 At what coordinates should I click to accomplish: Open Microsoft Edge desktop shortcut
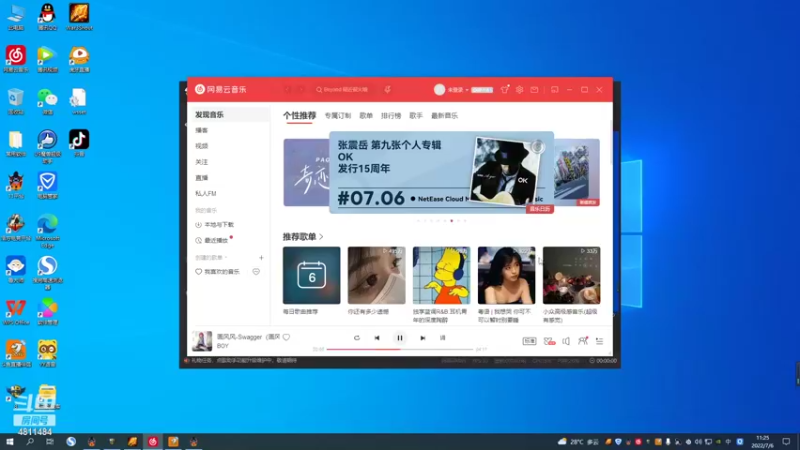(47, 231)
